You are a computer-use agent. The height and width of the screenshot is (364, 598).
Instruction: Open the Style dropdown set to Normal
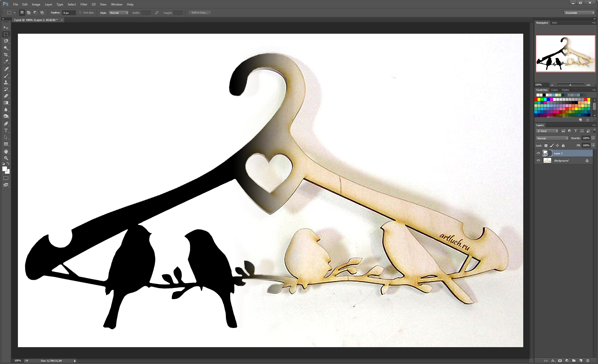119,13
